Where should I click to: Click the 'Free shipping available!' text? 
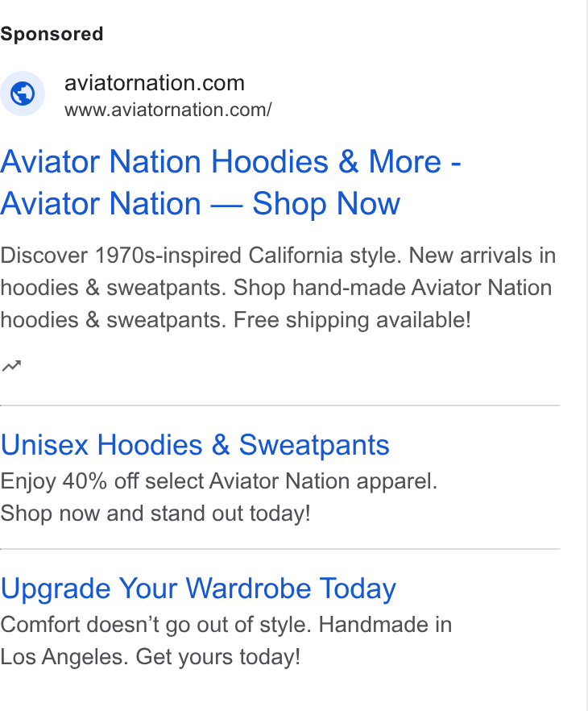point(352,320)
